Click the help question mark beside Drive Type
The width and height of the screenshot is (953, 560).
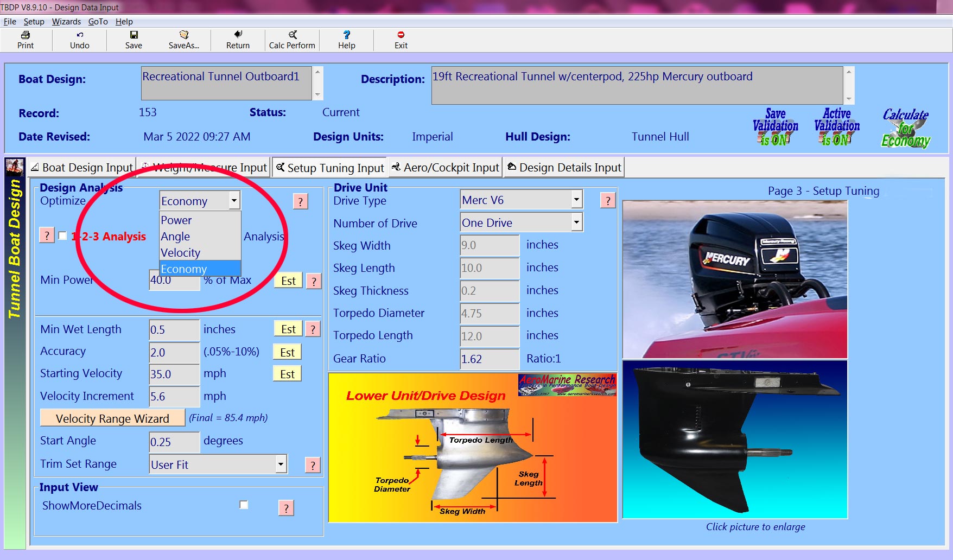click(608, 201)
